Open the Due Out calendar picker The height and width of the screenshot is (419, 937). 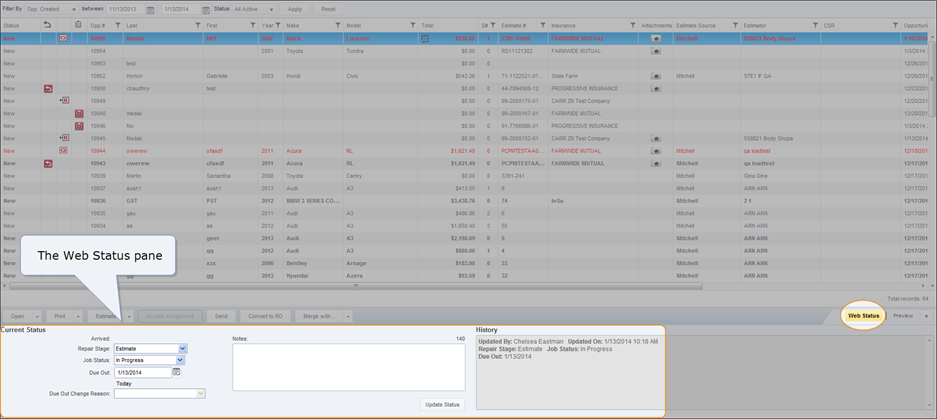coord(177,371)
